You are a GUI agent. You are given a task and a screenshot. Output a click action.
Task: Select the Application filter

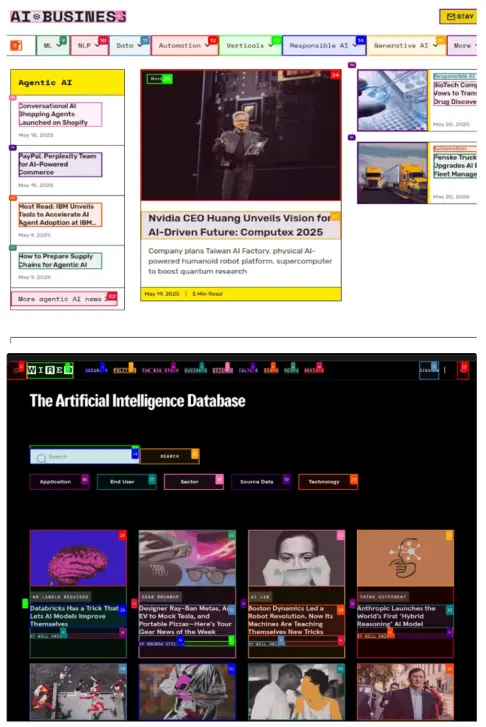[x=59, y=482]
